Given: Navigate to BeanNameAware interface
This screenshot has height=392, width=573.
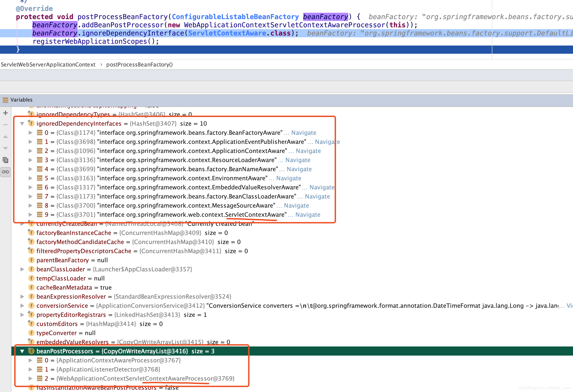Looking at the screenshot, I should point(299,169).
